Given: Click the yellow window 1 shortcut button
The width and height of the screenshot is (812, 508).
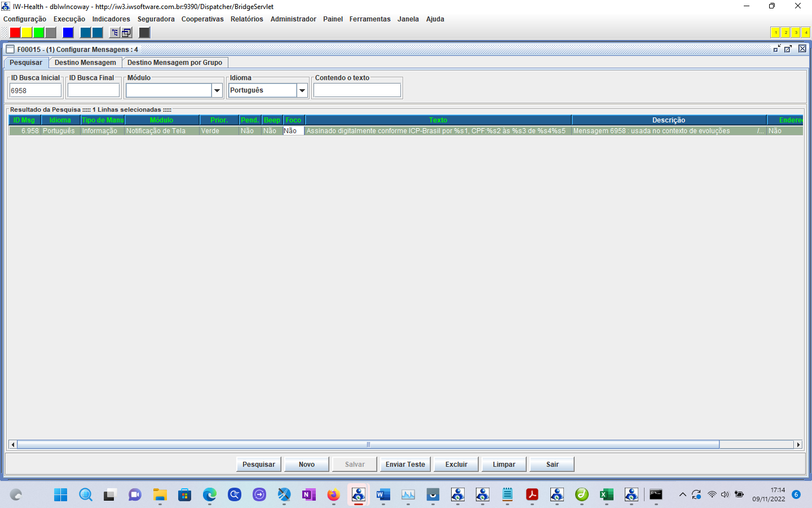Looking at the screenshot, I should pos(775,33).
